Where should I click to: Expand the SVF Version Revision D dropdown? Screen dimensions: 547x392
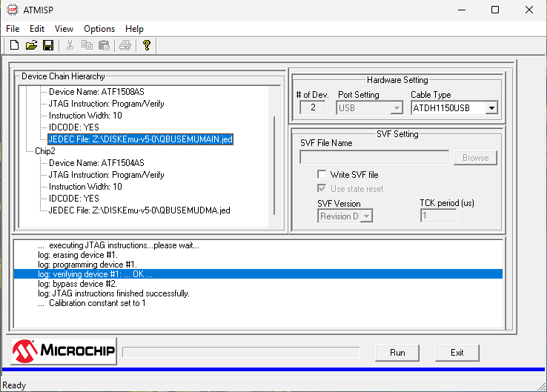click(366, 216)
